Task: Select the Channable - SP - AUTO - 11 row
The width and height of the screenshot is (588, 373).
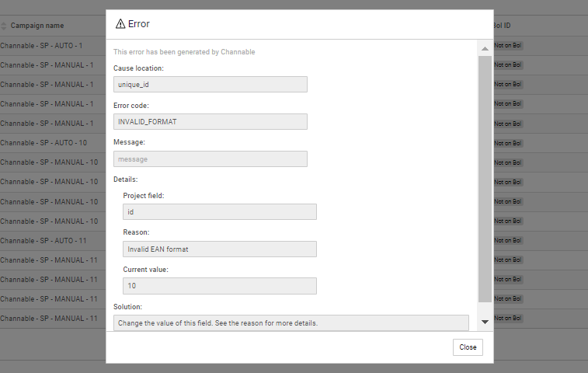Action: pos(48,241)
